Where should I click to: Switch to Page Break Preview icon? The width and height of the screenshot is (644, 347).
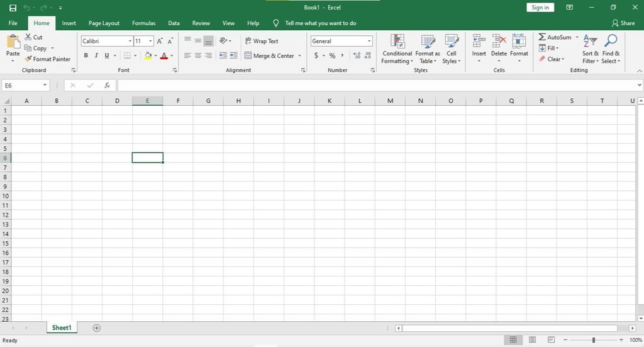[x=551, y=340]
